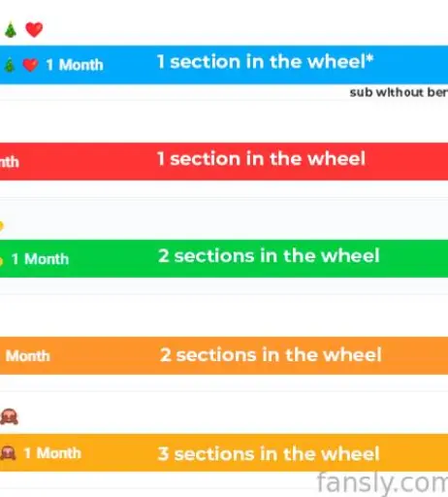Click the monkey emoji above the yellow bar

[9, 416]
